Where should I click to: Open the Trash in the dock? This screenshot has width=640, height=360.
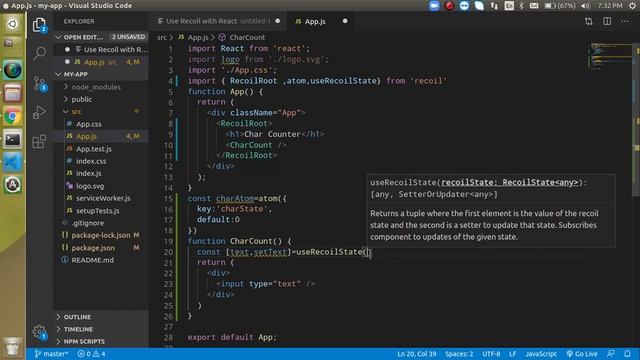point(13,347)
